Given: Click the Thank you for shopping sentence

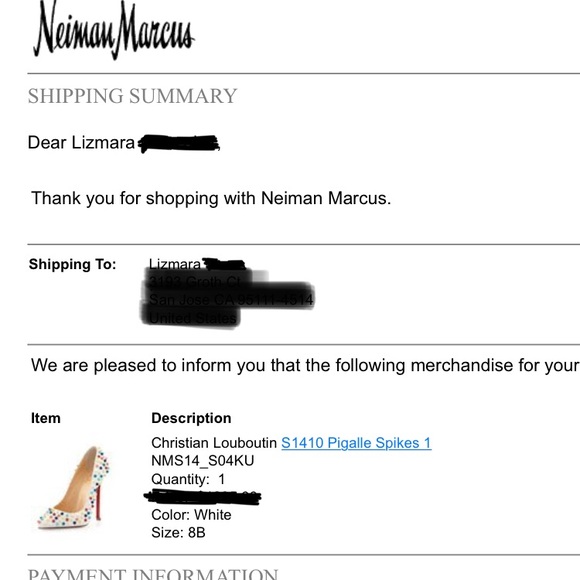Looking at the screenshot, I should point(211,198).
